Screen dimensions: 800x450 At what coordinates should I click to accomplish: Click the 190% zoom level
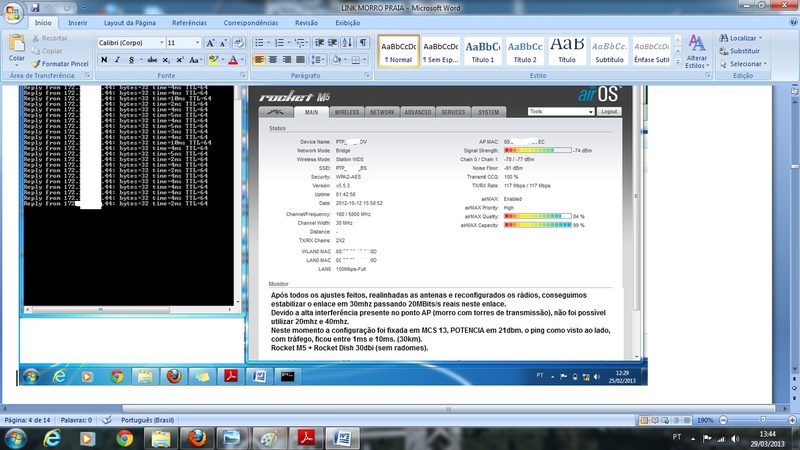pos(705,420)
